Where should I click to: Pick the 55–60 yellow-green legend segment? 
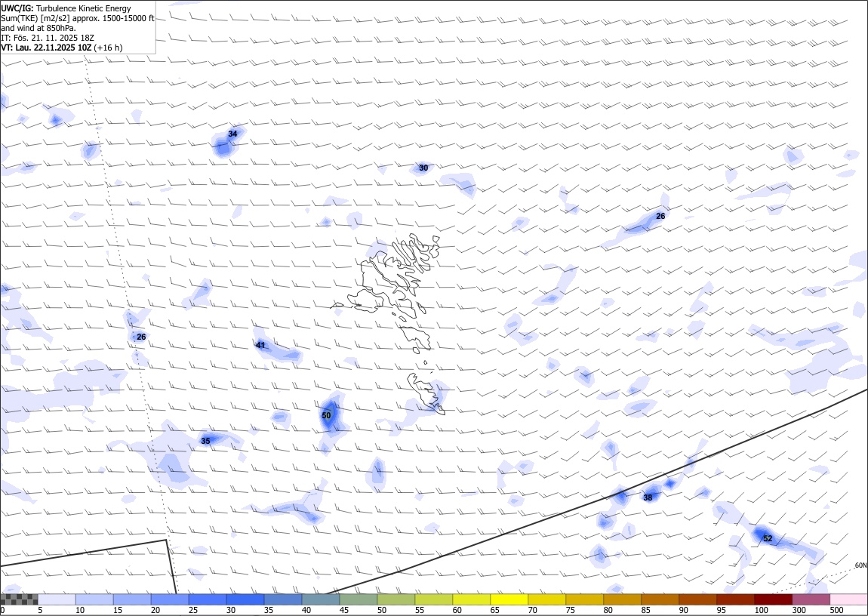point(433,599)
